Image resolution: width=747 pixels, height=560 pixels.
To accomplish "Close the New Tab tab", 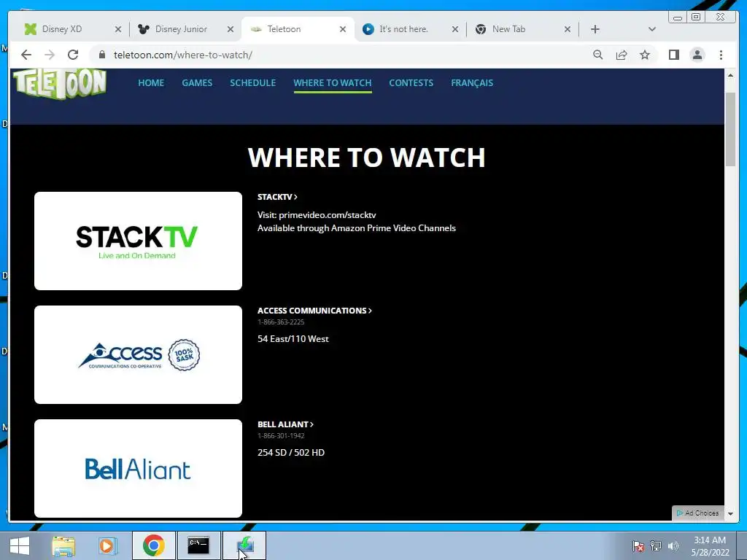I will pyautogui.click(x=568, y=29).
